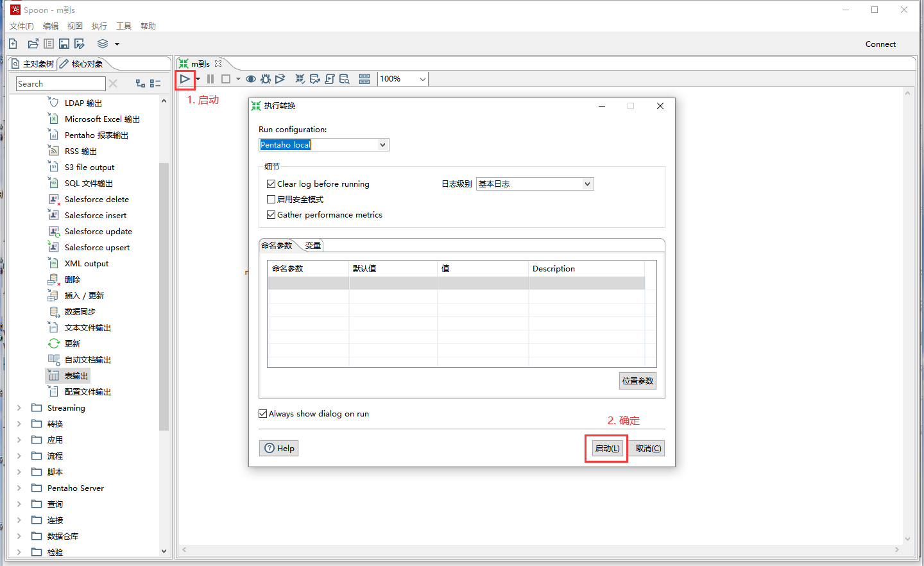Select the XML output step
This screenshot has height=566, width=924.
coord(87,263)
